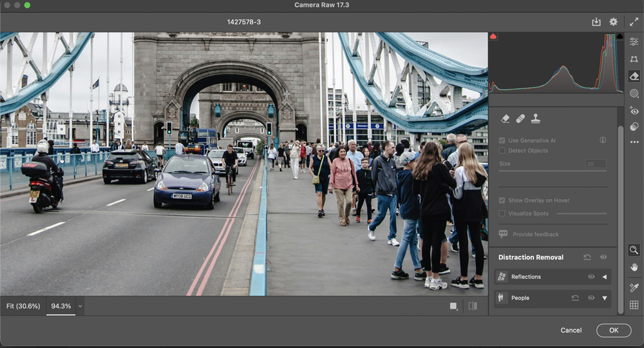
Task: Enable Detect Objects checkbox
Action: [502, 151]
